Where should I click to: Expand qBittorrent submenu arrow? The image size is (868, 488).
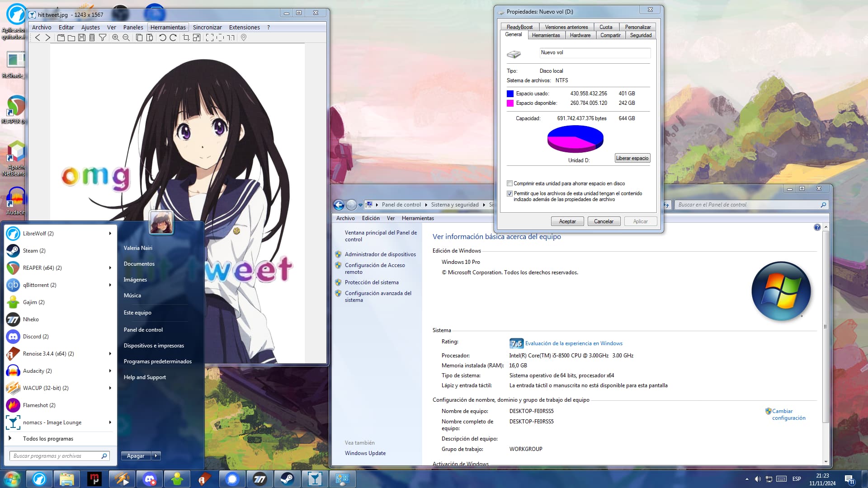(110, 285)
